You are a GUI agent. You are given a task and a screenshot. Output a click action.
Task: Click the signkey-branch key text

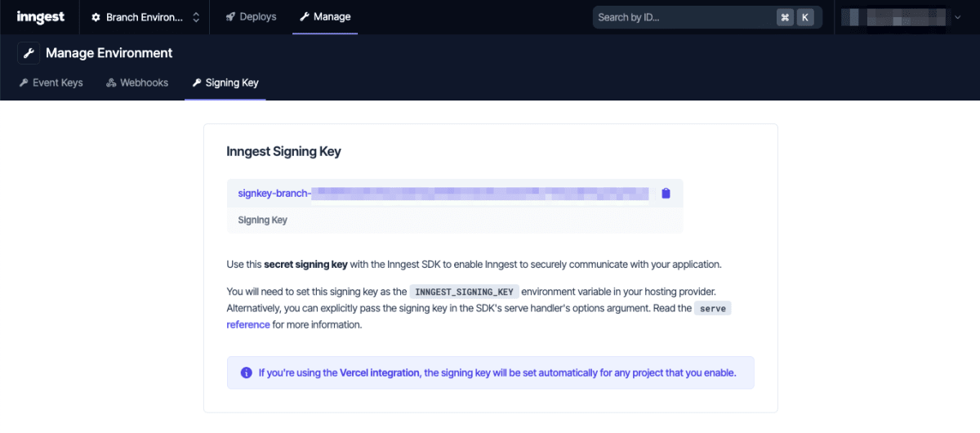(443, 194)
